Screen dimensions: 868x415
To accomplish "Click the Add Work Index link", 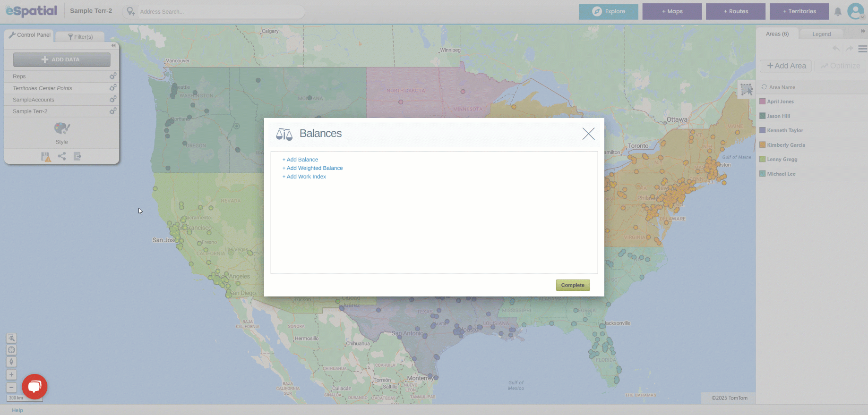I will tap(304, 177).
